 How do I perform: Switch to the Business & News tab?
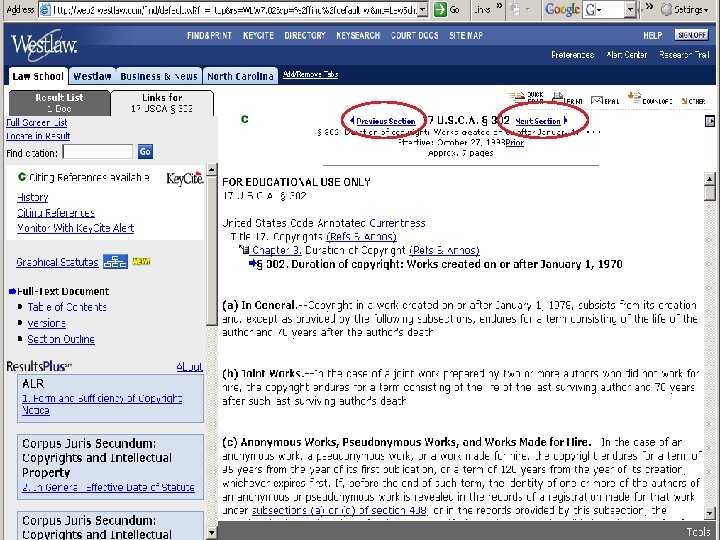(x=159, y=76)
